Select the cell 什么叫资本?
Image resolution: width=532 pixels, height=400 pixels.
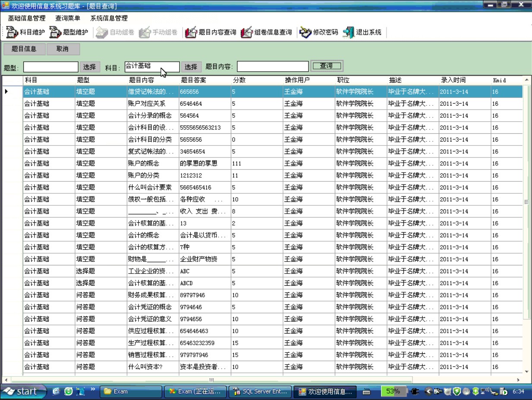[153, 367]
